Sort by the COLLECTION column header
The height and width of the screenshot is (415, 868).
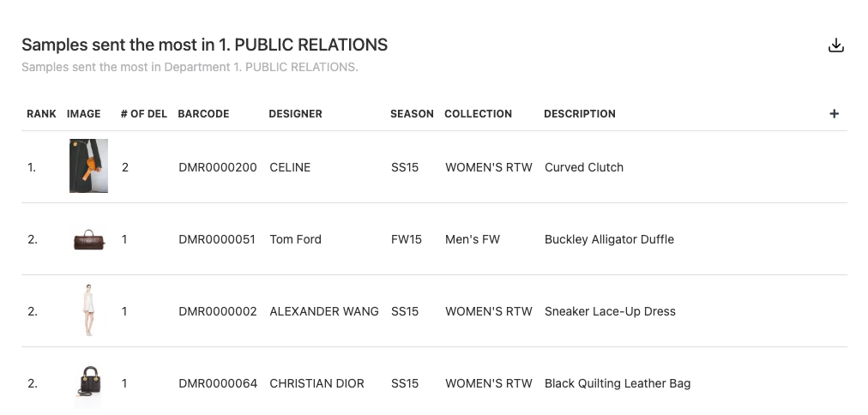pyautogui.click(x=478, y=114)
